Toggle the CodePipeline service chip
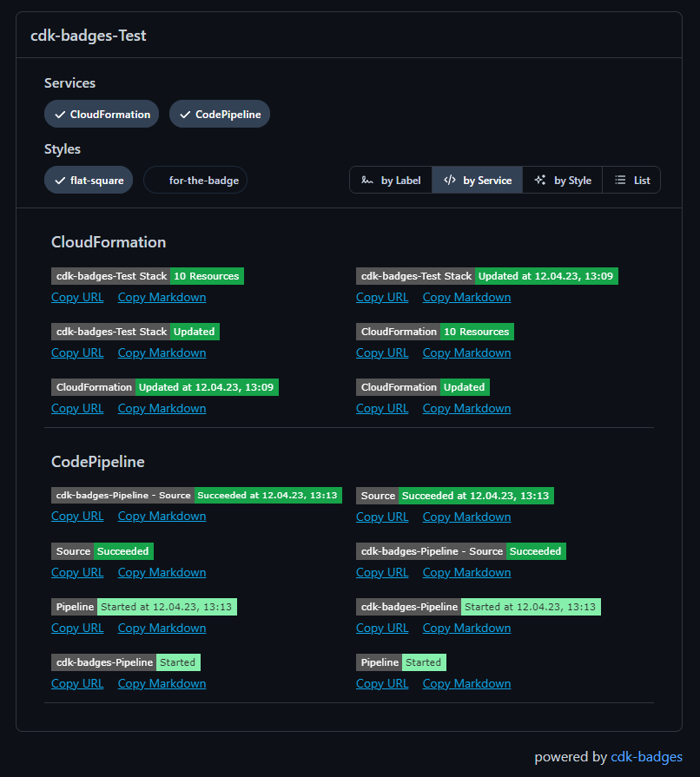This screenshot has height=777, width=700. click(220, 114)
